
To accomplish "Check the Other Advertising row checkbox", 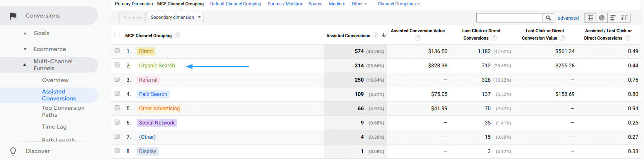I will (117, 108).
